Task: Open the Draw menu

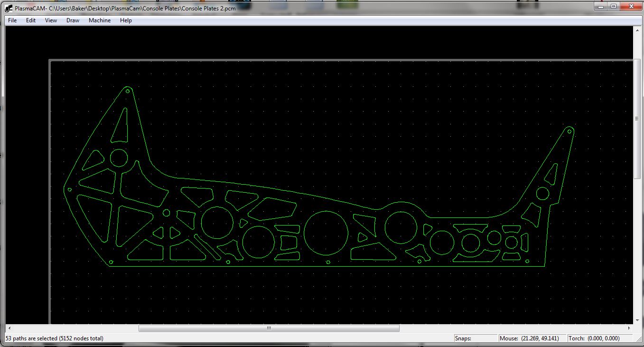Action: point(73,20)
